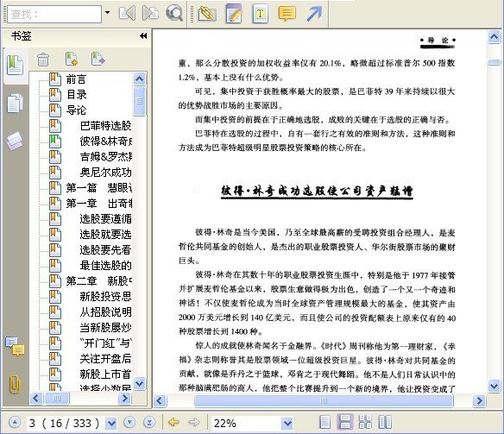
Task: Open the 第二章 新股 bookmark
Action: click(98, 280)
